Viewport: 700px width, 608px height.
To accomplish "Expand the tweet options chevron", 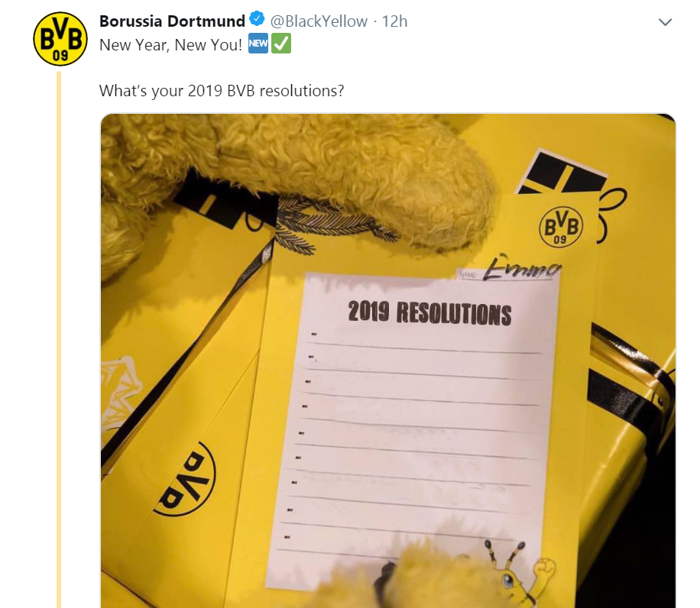I will pos(665,22).
